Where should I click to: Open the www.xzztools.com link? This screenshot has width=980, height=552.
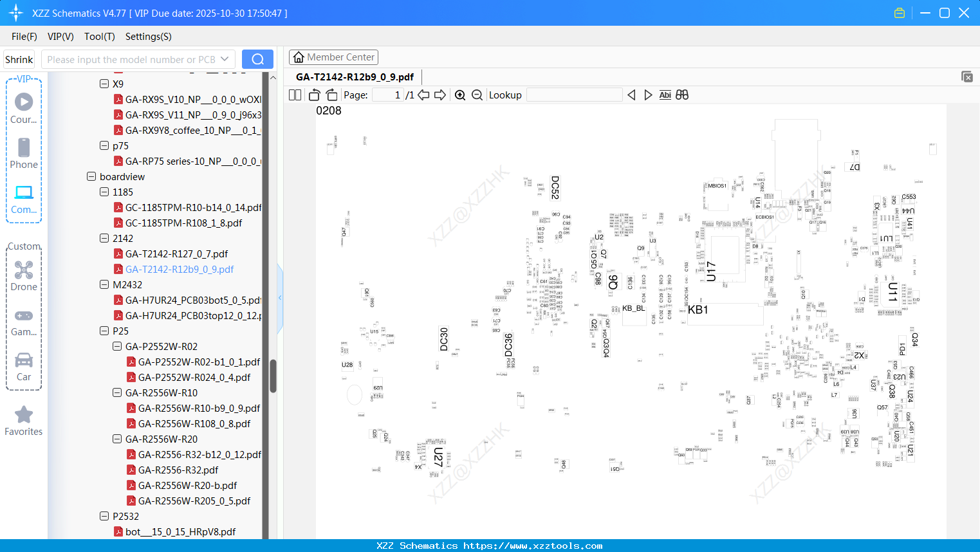[x=533, y=546]
